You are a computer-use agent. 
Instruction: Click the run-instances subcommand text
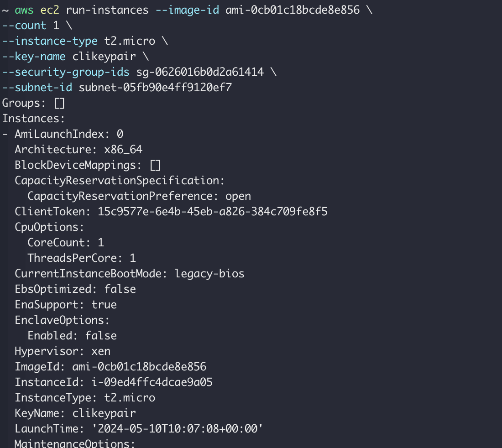pos(107,10)
